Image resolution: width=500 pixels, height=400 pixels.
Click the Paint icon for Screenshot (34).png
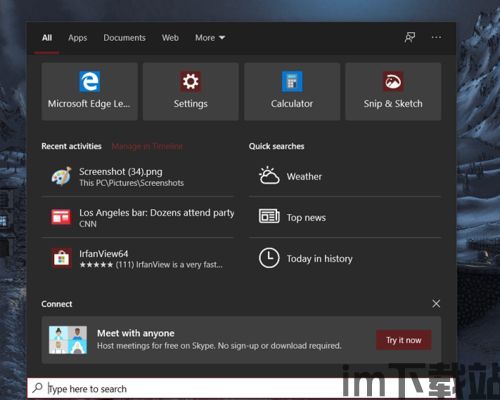coord(61,176)
